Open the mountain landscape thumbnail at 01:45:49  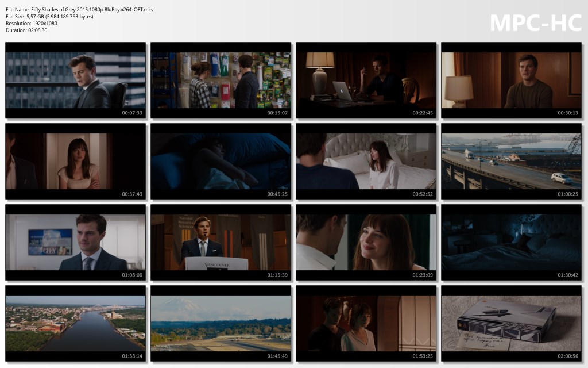coord(220,324)
